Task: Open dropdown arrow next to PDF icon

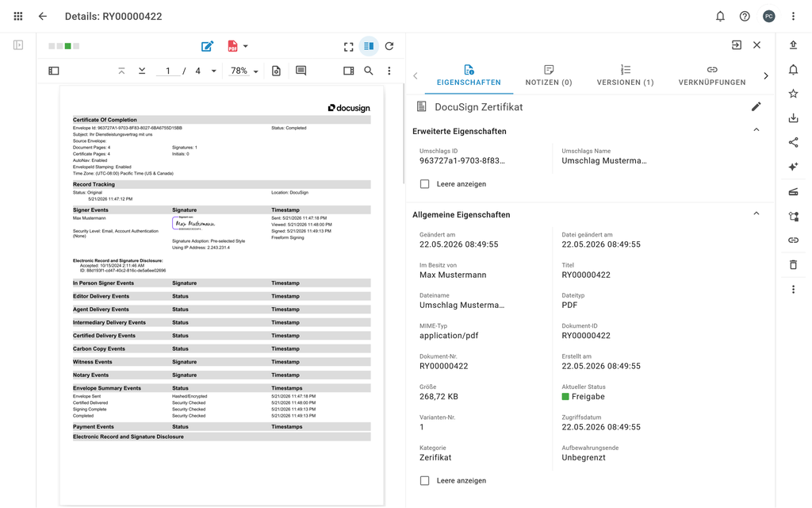Action: coord(246,46)
